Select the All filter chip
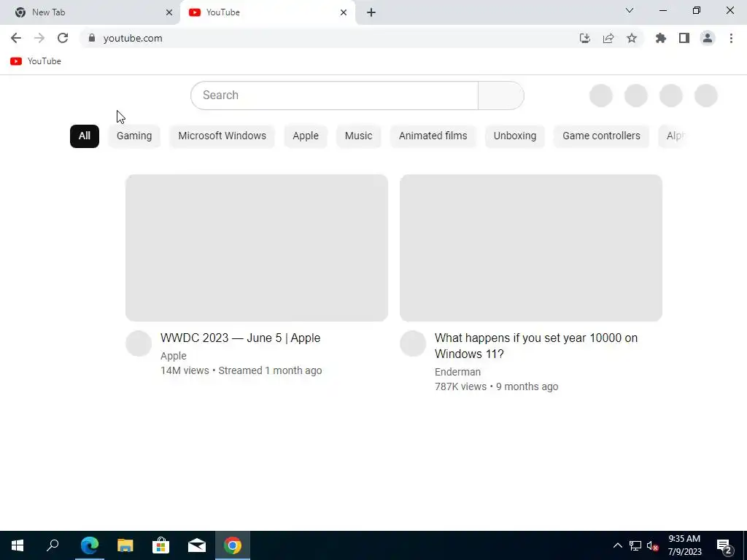Image resolution: width=747 pixels, height=560 pixels. [85, 136]
